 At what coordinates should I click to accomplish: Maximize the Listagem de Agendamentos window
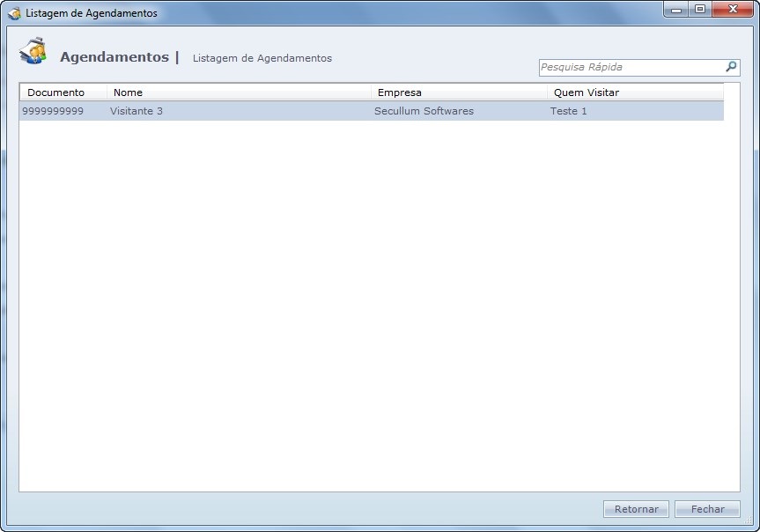699,11
